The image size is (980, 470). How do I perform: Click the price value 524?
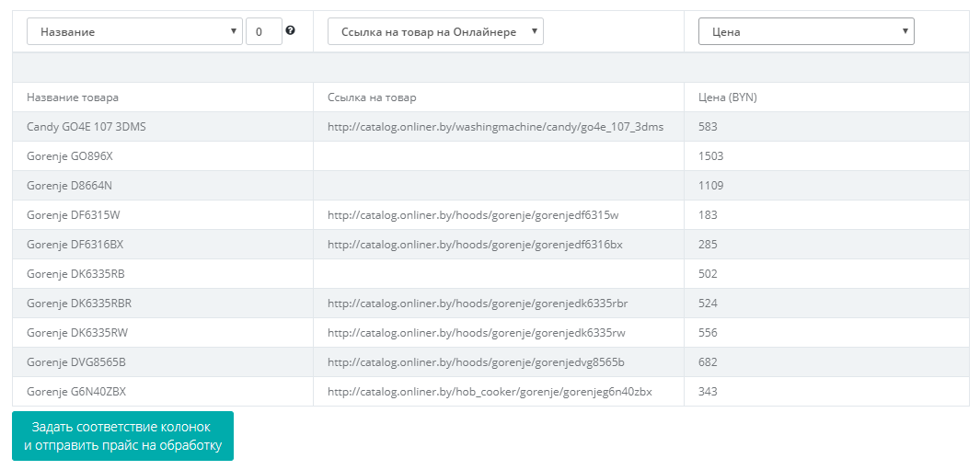(x=709, y=304)
